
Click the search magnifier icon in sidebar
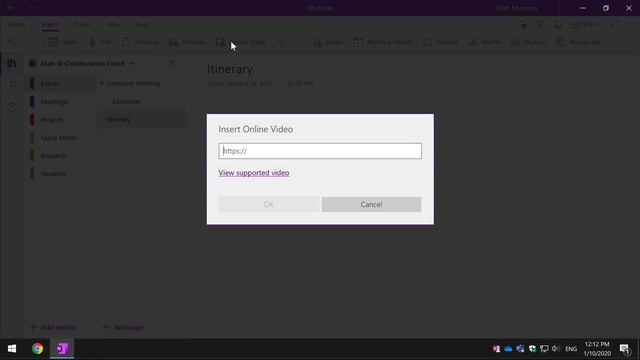[x=12, y=85]
